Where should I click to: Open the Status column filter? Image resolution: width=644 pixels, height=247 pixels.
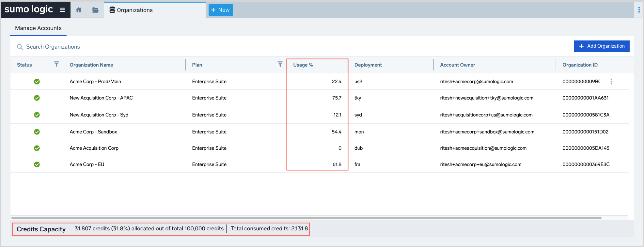coord(56,64)
